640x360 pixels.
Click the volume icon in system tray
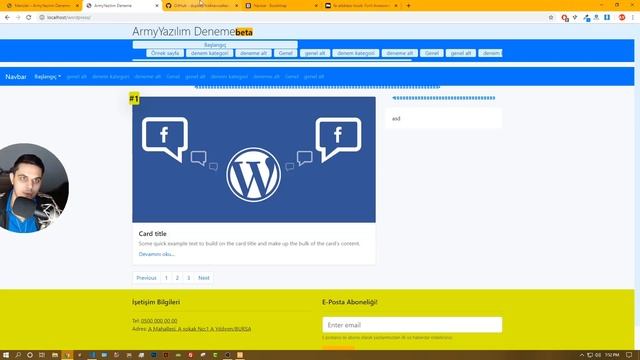point(598,355)
